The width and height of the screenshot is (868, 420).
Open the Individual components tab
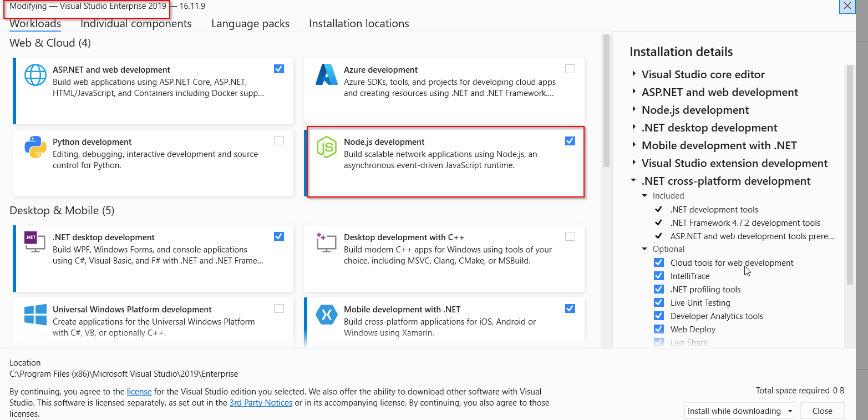[x=136, y=24]
